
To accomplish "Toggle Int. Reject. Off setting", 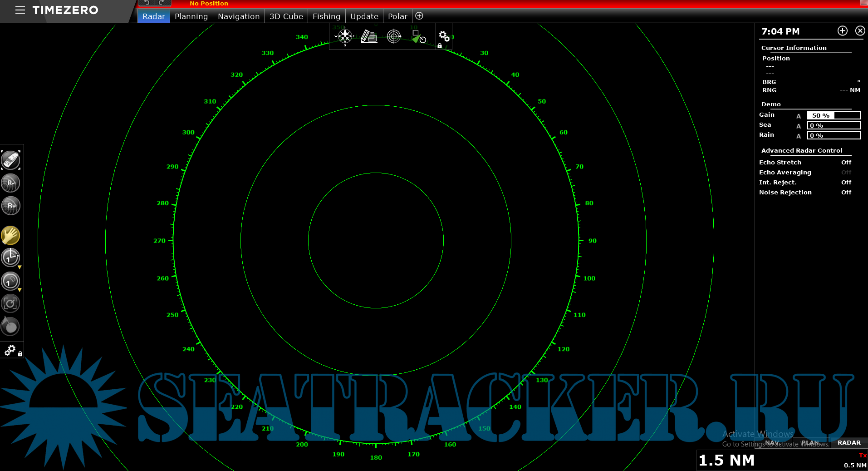I will tap(846, 183).
